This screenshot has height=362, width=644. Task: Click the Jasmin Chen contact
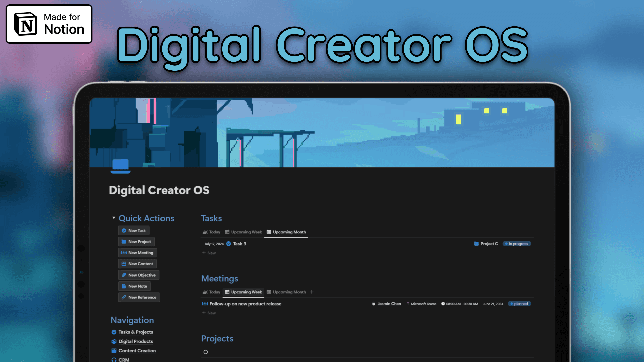point(389,304)
